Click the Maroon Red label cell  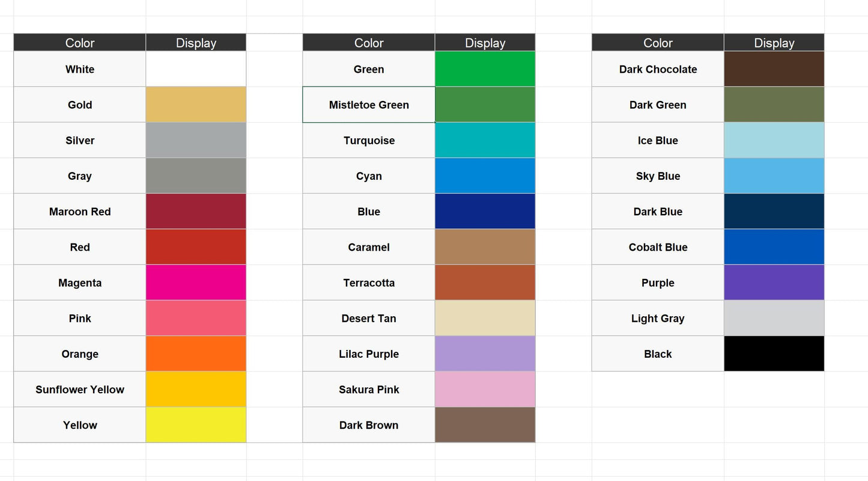point(80,212)
